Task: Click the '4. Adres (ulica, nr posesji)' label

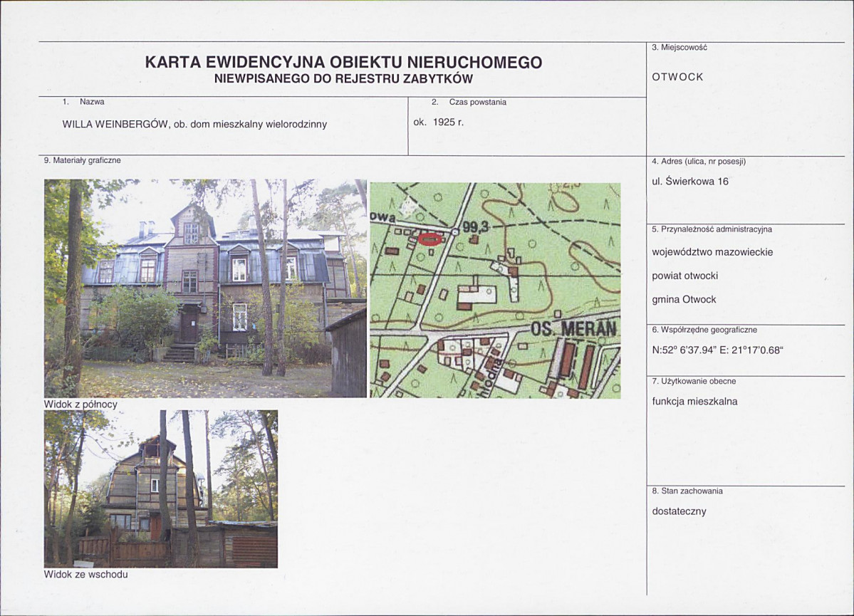Action: (699, 162)
